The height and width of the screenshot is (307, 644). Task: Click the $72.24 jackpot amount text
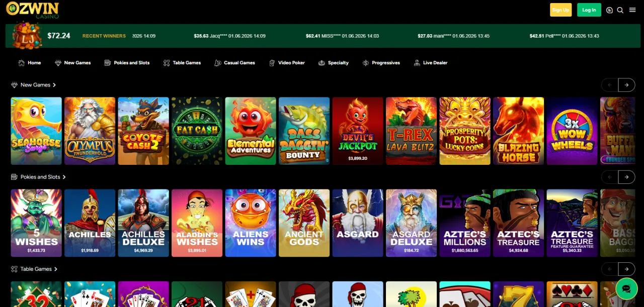[59, 36]
